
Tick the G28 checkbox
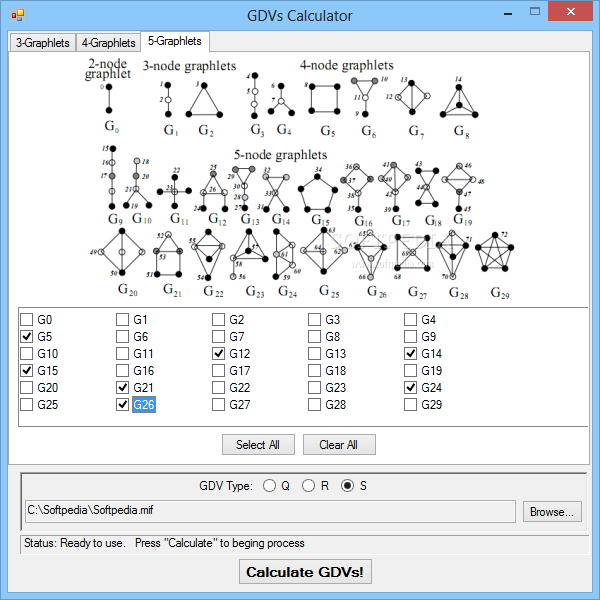[x=315, y=404]
